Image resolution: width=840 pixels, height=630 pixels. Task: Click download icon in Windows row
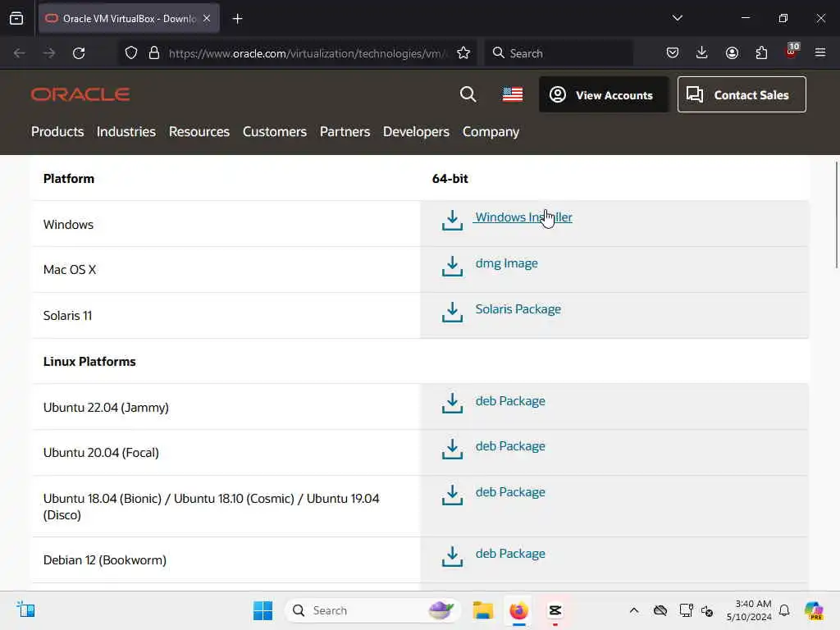(x=452, y=220)
